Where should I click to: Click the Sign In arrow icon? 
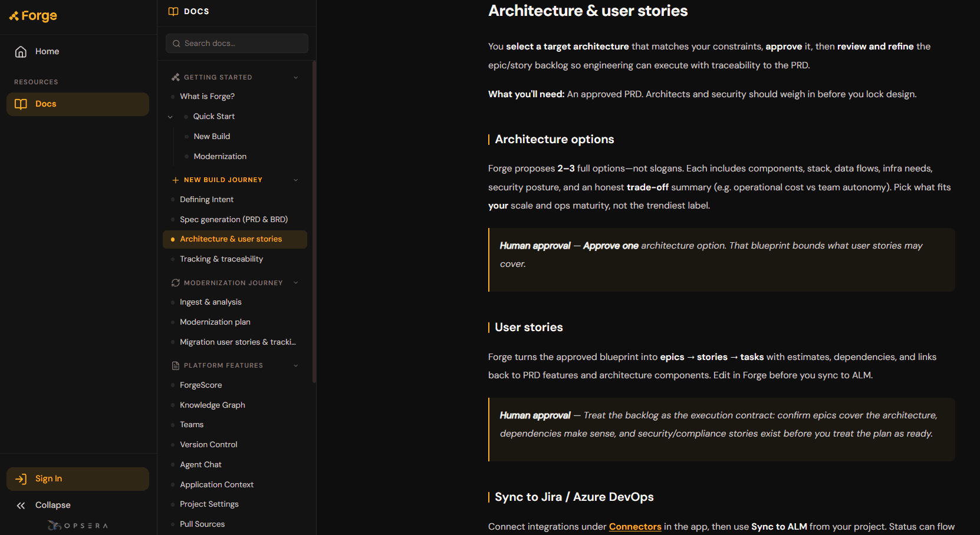click(x=21, y=479)
